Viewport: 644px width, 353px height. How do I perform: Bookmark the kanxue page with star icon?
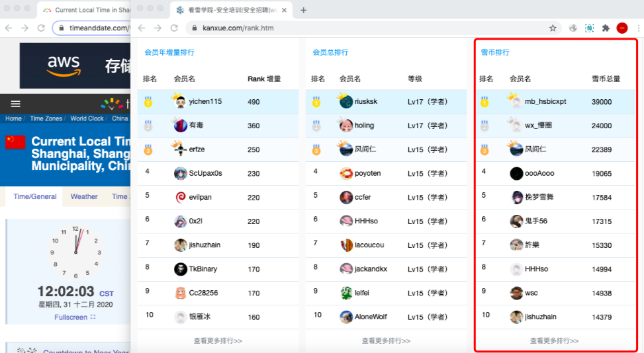coord(553,28)
